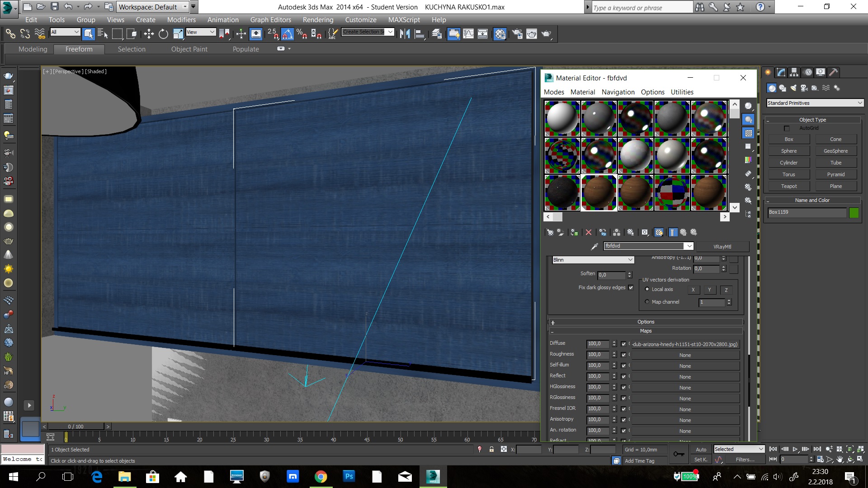This screenshot has height=488, width=868.
Task: Click Reset Map/Mtl red X icon
Action: pyautogui.click(x=589, y=232)
